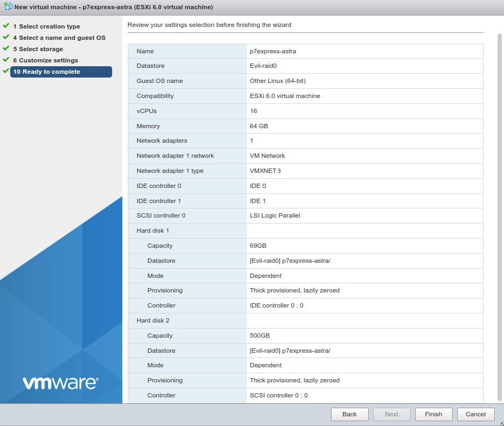Click the greyed-out Next button

(x=392, y=414)
